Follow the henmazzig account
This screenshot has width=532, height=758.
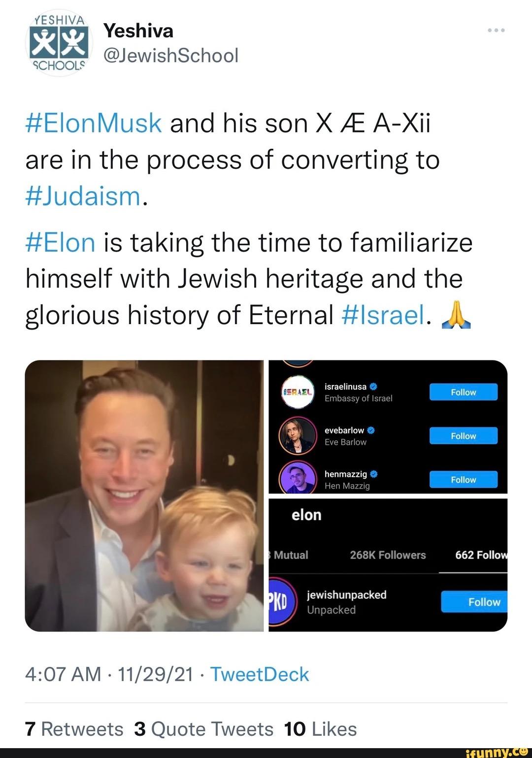coord(463,479)
